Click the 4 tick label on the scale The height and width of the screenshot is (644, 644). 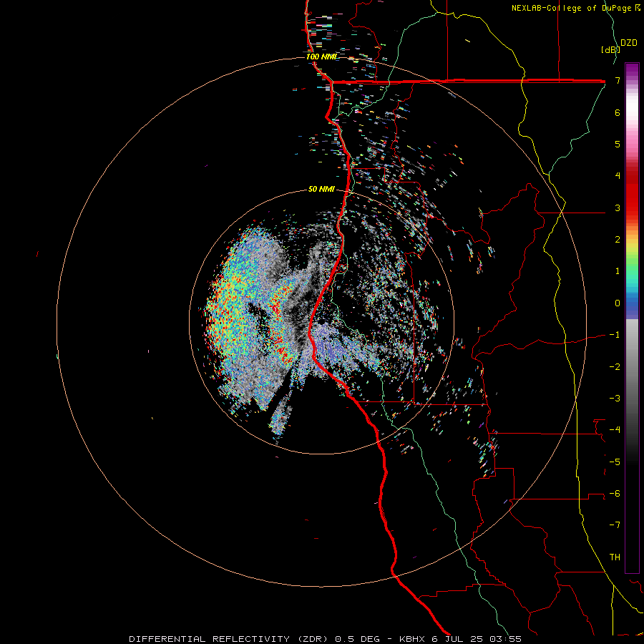tap(618, 176)
